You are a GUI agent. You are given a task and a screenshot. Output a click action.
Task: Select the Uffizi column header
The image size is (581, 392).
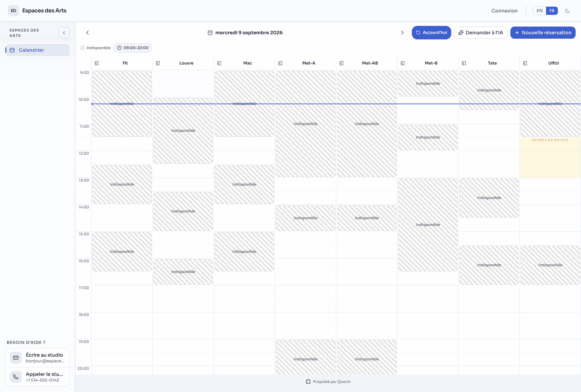[x=550, y=63]
